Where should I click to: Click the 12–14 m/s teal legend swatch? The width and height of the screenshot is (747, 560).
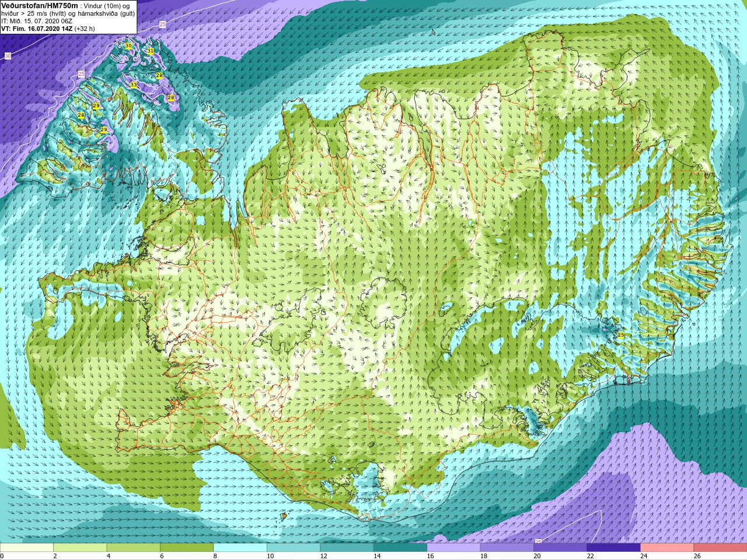coord(347,548)
